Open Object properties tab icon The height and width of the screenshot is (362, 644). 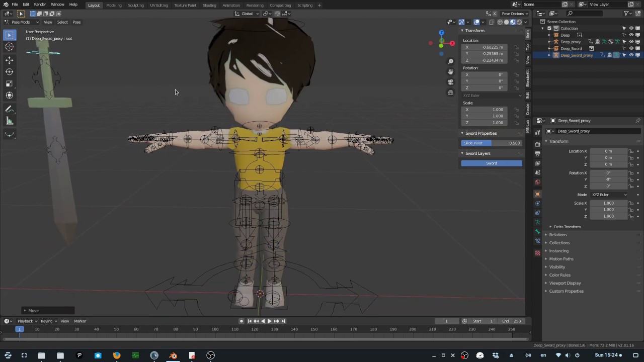pyautogui.click(x=537, y=194)
